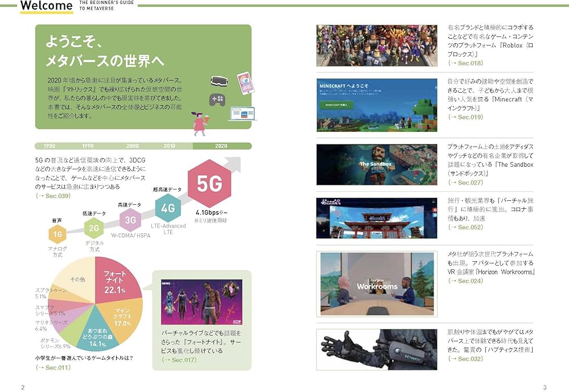Image resolution: width=569 pixels, height=392 pixels.
Task: Click the マリオシリーズ 6.4% label
Action: 51,325
